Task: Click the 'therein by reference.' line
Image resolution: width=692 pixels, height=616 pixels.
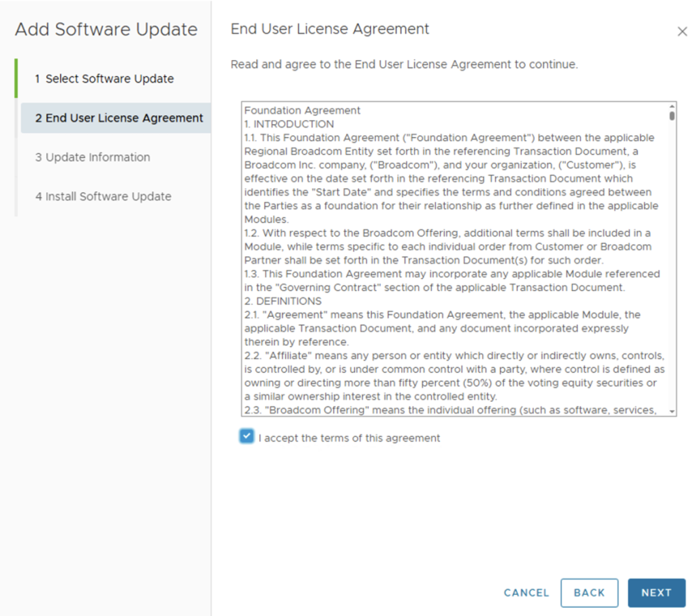Action: pos(297,342)
